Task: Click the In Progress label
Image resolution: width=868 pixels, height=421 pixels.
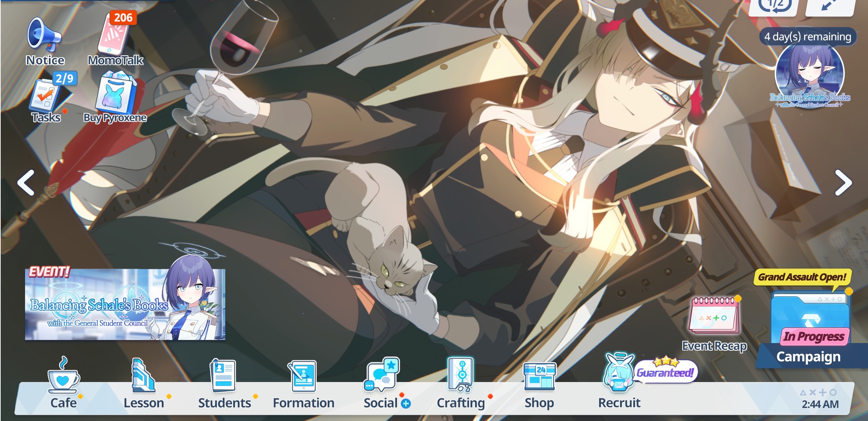Action: tap(814, 336)
